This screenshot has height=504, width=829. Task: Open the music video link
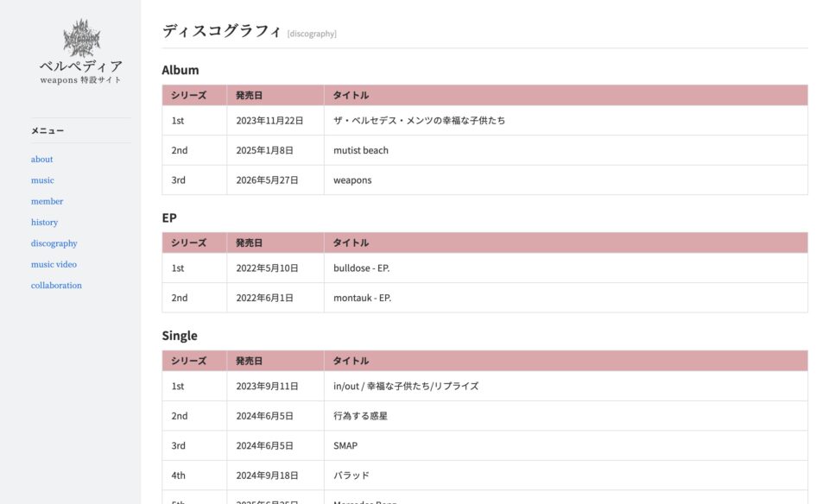pyautogui.click(x=54, y=264)
